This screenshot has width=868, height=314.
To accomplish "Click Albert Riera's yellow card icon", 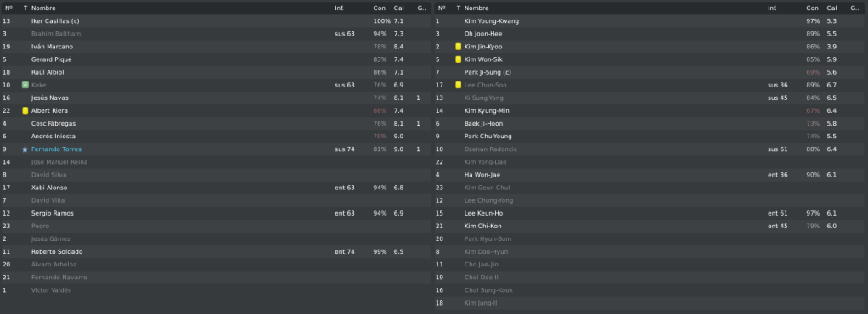I will [x=25, y=110].
